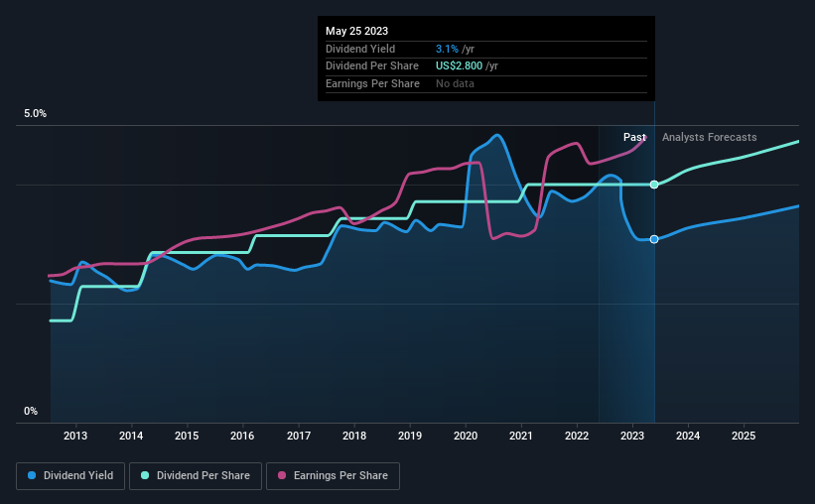815x504 pixels.
Task: Toggle the Dividend Per Share legend item
Action: coord(196,475)
